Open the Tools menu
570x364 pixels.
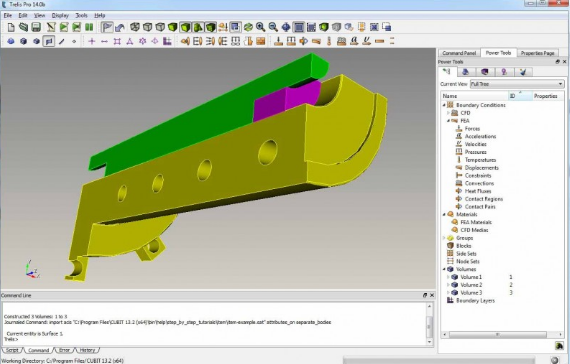(x=81, y=15)
